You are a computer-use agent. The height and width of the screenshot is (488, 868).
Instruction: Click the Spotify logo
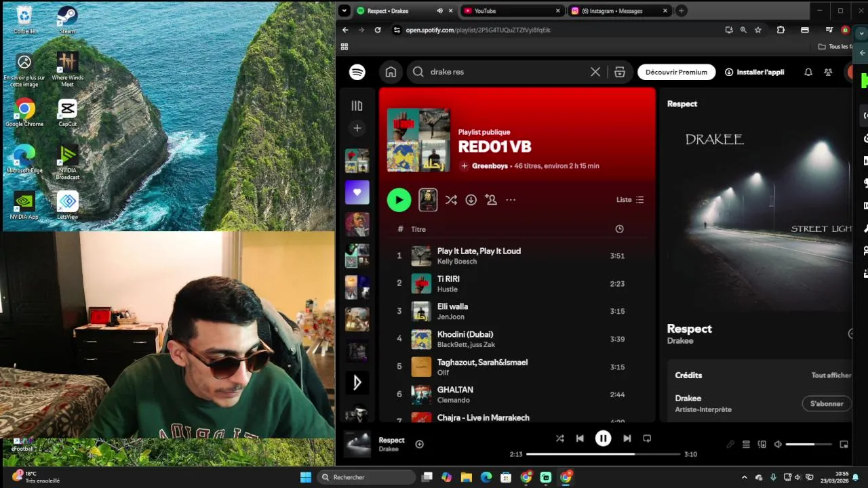[x=357, y=72]
